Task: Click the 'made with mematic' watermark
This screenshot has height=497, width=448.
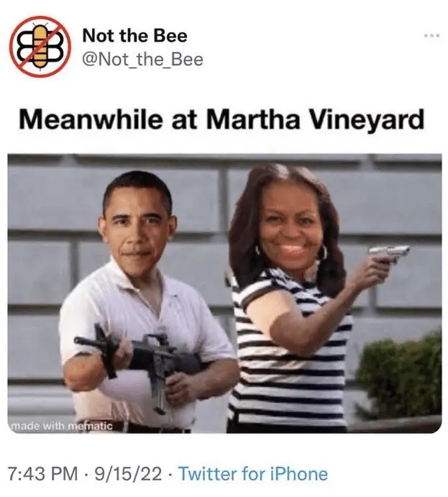Action: point(62,426)
